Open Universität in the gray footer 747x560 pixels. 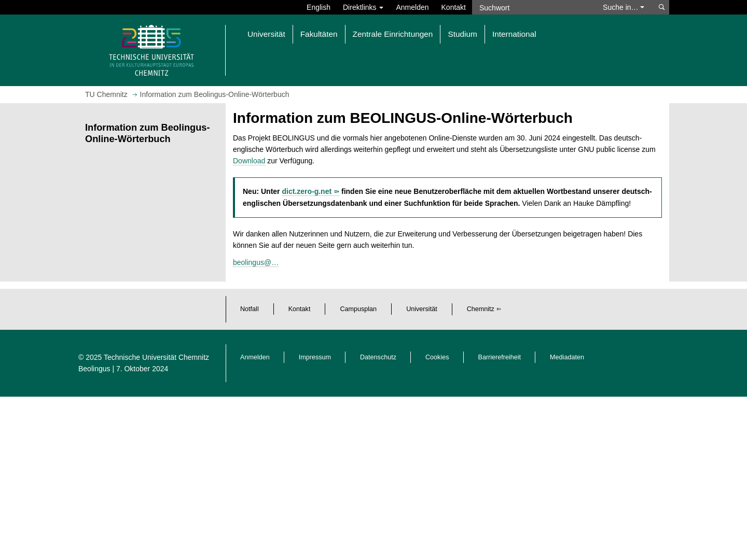pyautogui.click(x=422, y=309)
